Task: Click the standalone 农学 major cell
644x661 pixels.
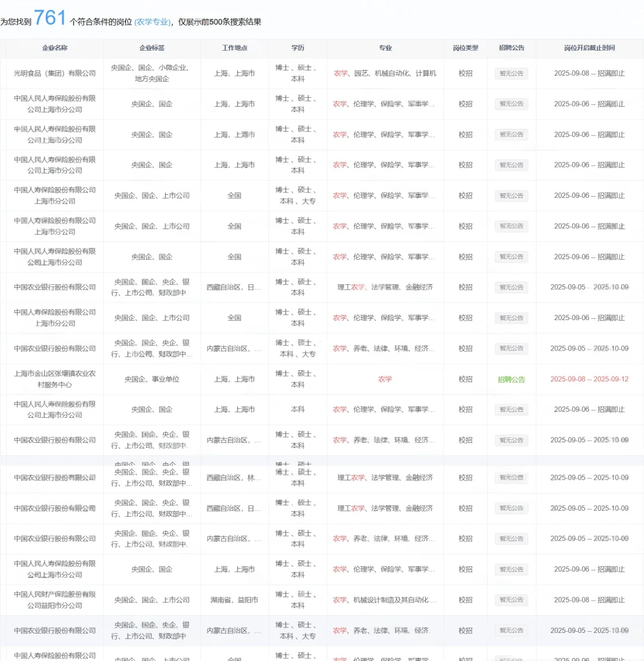Action: 385,379
